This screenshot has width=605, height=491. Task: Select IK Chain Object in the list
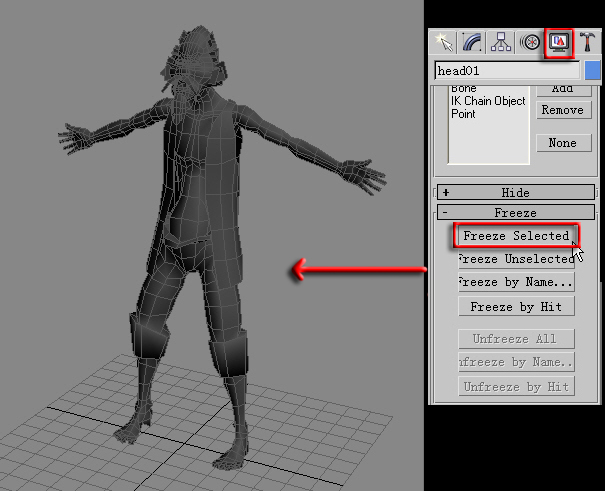pos(488,102)
